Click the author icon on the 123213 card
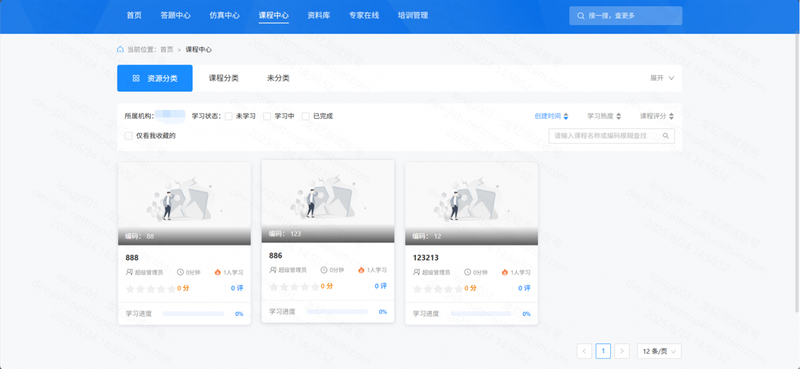Image resolution: width=800 pixels, height=369 pixels. [416, 273]
